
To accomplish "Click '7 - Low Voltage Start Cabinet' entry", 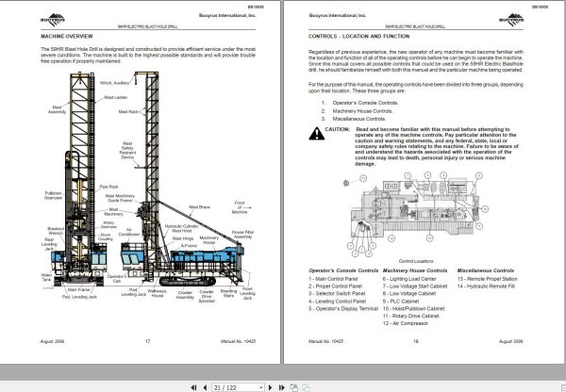I will tap(415, 286).
